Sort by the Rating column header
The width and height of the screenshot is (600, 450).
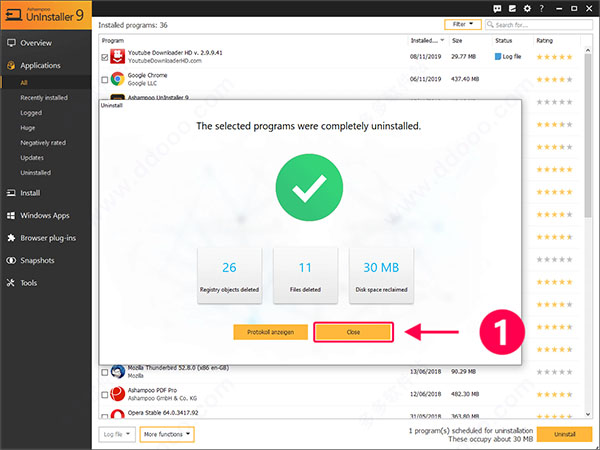click(545, 40)
